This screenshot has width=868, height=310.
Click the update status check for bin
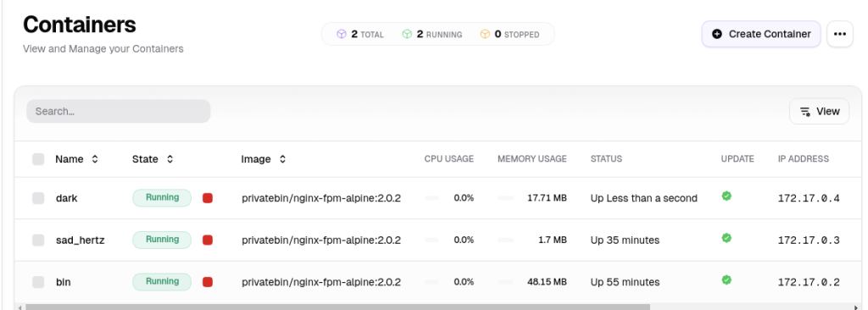point(726,280)
